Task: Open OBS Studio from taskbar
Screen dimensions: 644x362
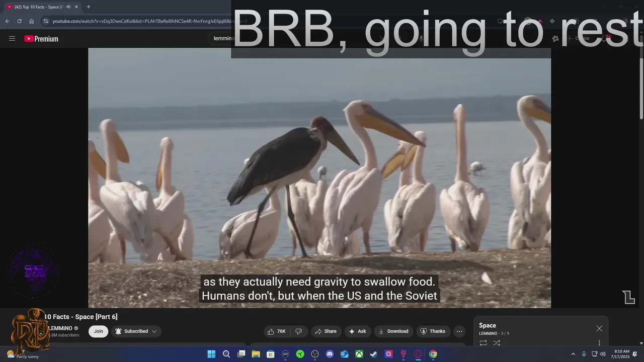Action: pyautogui.click(x=315, y=354)
